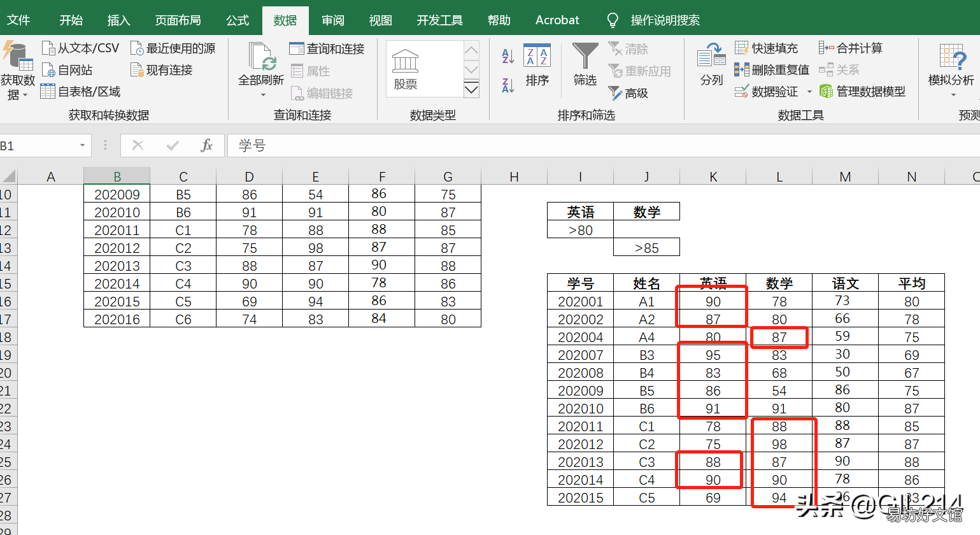
Task: Import data From Web (自网站)
Action: (67, 70)
